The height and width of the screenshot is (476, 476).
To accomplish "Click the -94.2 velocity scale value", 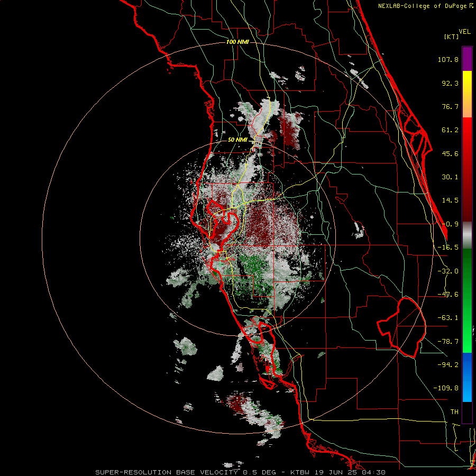I will pos(448,364).
